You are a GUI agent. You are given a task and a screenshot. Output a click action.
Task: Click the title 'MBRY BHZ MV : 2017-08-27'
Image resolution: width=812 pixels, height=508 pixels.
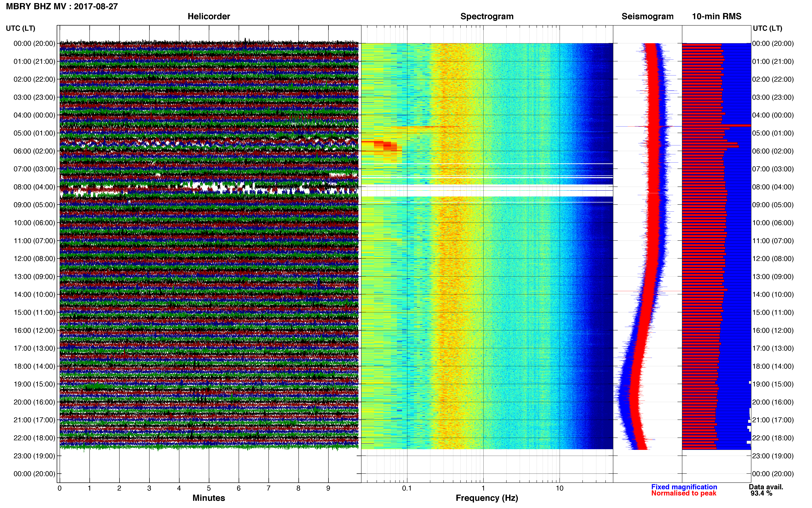62,6
